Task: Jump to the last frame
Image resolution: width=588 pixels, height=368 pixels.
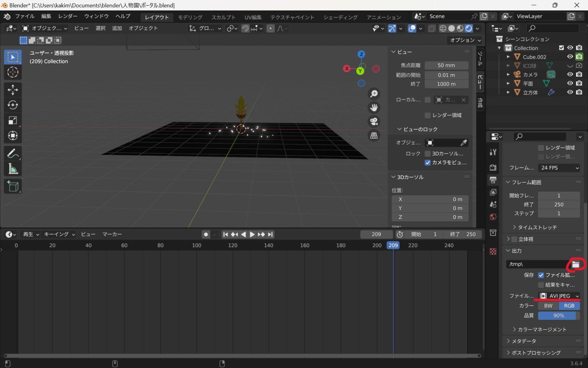Action: (270, 234)
